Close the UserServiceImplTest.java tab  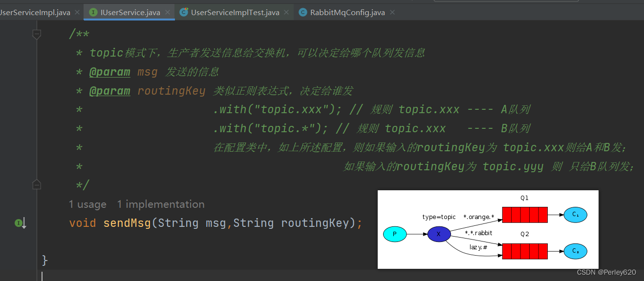click(x=287, y=13)
